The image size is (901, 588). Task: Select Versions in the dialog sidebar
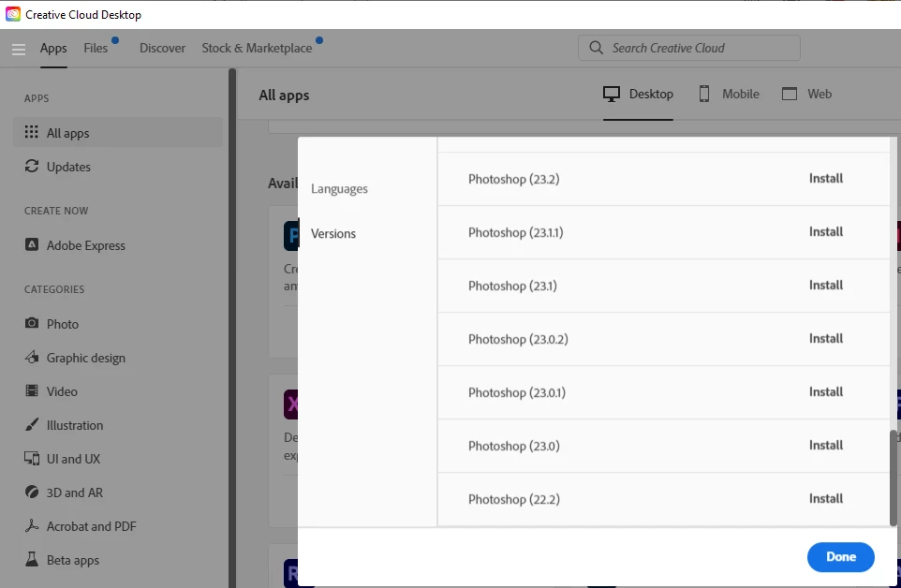click(x=333, y=234)
